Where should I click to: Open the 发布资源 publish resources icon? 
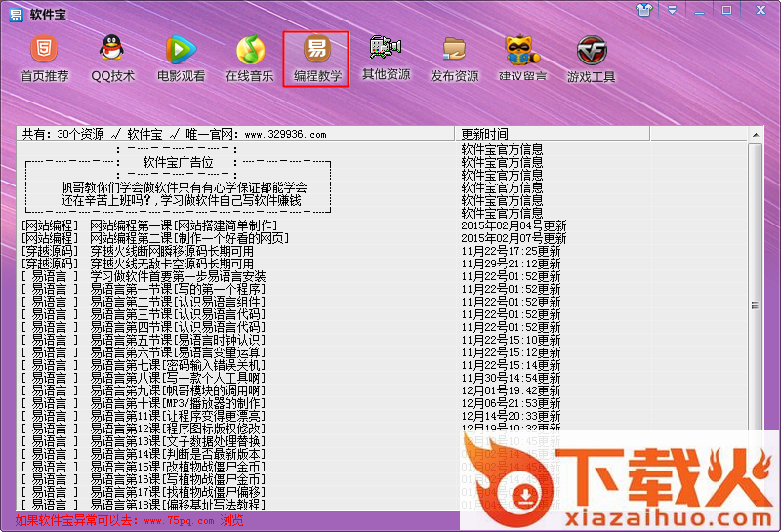[455, 58]
